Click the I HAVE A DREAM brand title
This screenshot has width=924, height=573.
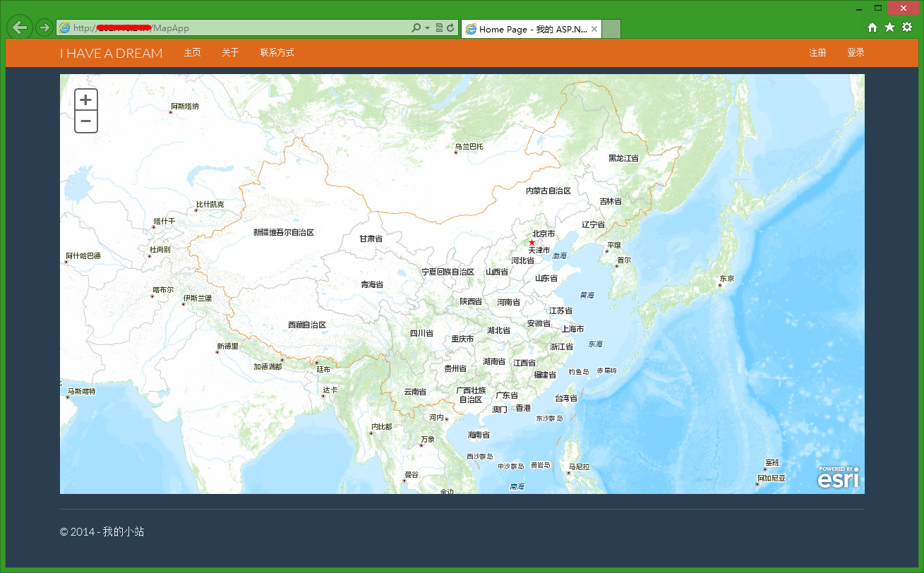pyautogui.click(x=111, y=53)
